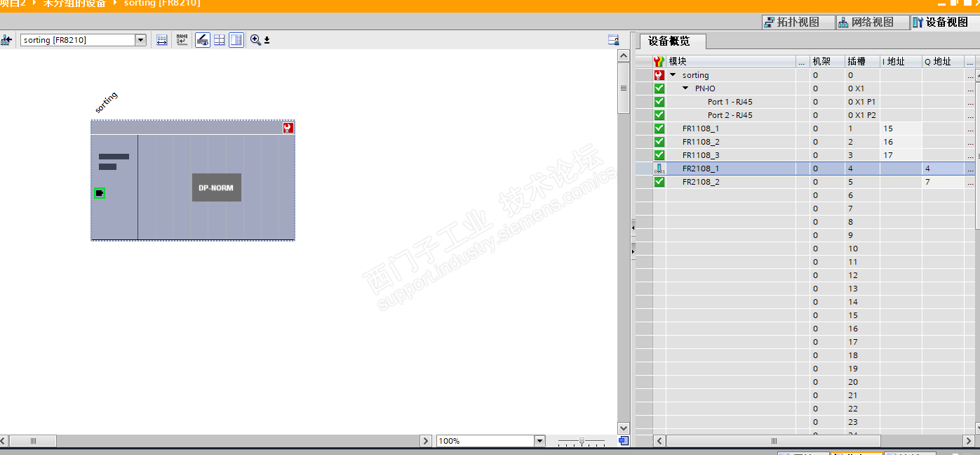Click the NAME module labels toolbar icon
The image size is (980, 455).
click(x=182, y=40)
